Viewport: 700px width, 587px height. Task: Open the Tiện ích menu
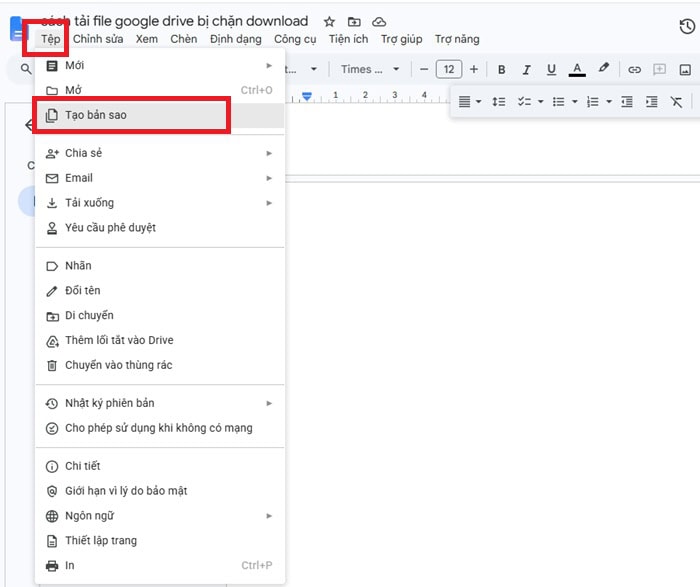click(x=348, y=39)
